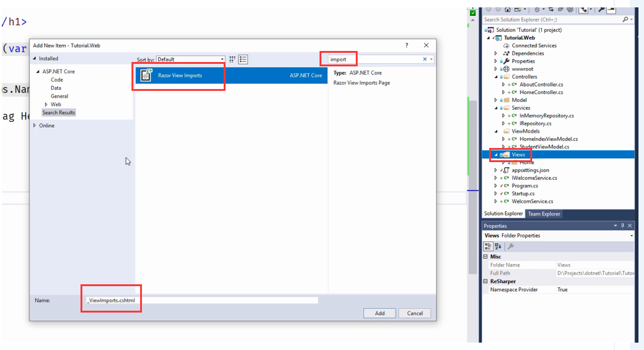The image size is (644, 350).
Task: Click the help question mark in dialog
Action: 407,45
